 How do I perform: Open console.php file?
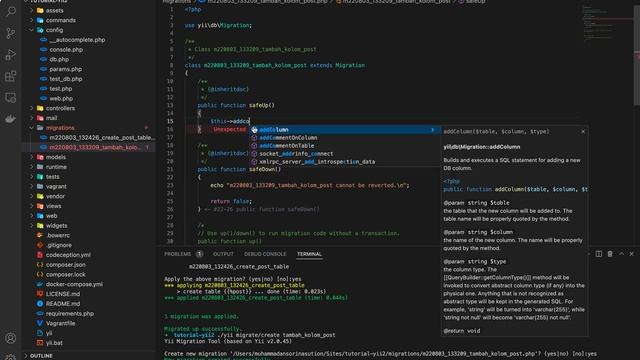(x=66, y=49)
